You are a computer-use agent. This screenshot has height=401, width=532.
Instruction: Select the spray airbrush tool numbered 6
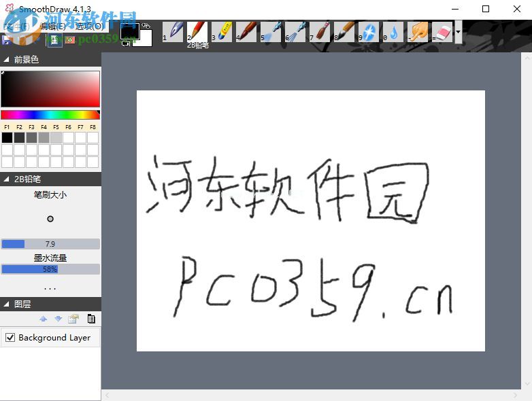point(295,32)
